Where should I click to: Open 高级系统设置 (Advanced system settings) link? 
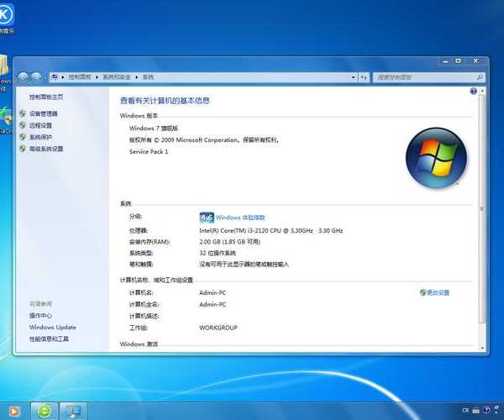(46, 149)
